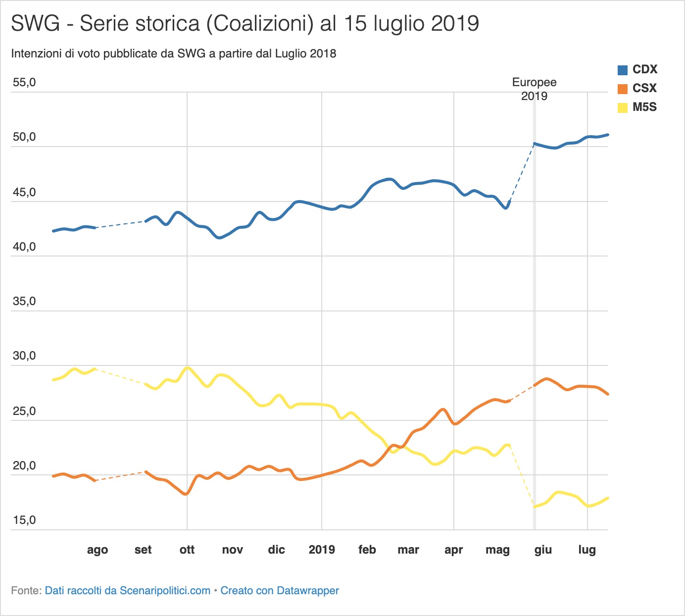Open the Dati raccolti da Scenaripolitici.com link
Screen dimensions: 685x616
pos(128,591)
